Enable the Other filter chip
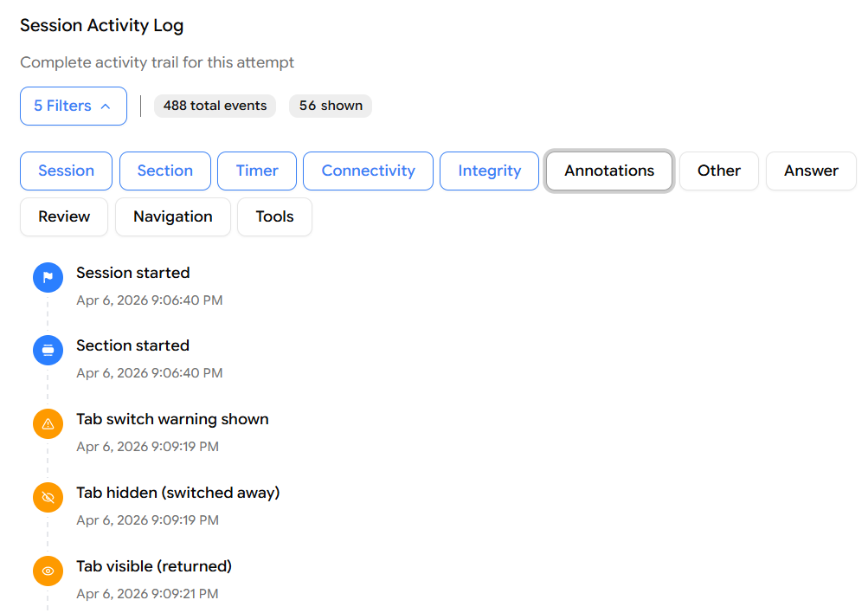868x613 pixels. pyautogui.click(x=718, y=171)
